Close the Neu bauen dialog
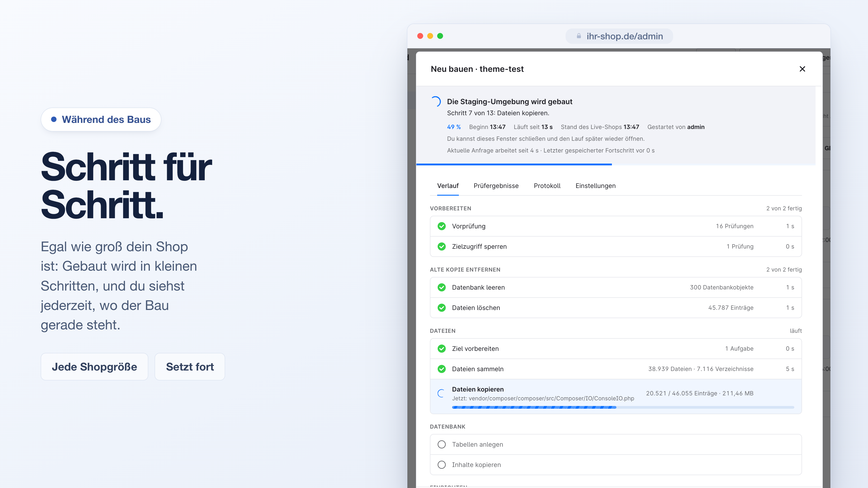868x488 pixels. [802, 69]
